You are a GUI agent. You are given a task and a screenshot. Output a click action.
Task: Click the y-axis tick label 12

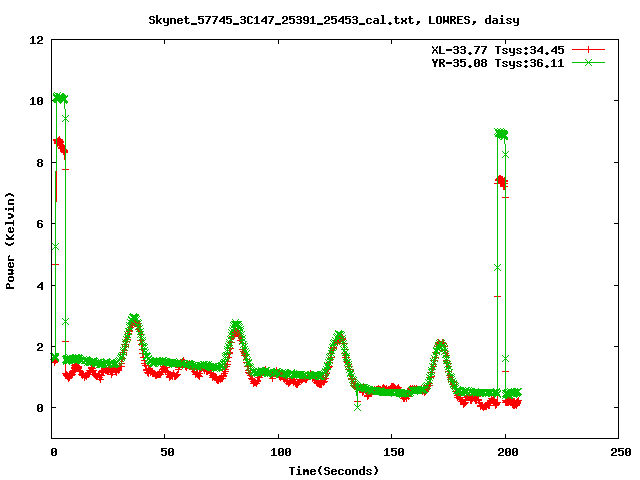point(36,40)
